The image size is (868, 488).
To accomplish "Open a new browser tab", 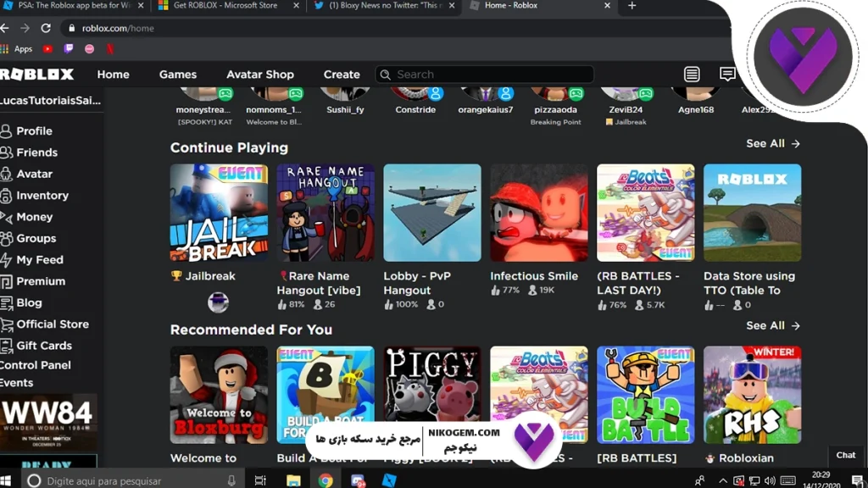I will click(632, 6).
